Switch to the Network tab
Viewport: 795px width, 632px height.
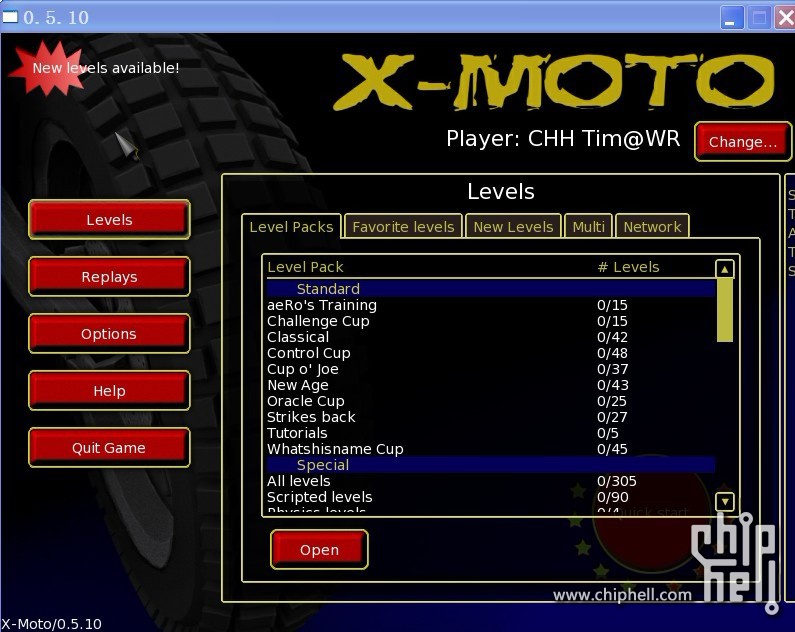pos(652,227)
